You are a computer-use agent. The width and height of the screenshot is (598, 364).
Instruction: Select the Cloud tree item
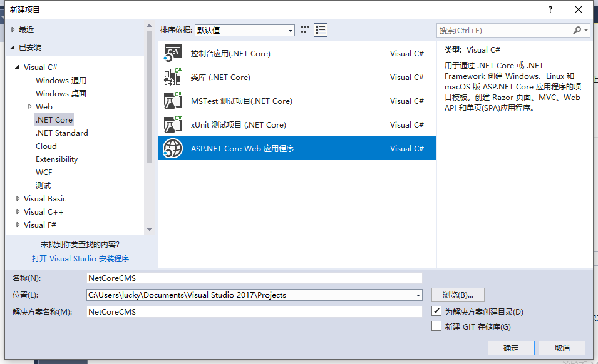pyautogui.click(x=46, y=146)
